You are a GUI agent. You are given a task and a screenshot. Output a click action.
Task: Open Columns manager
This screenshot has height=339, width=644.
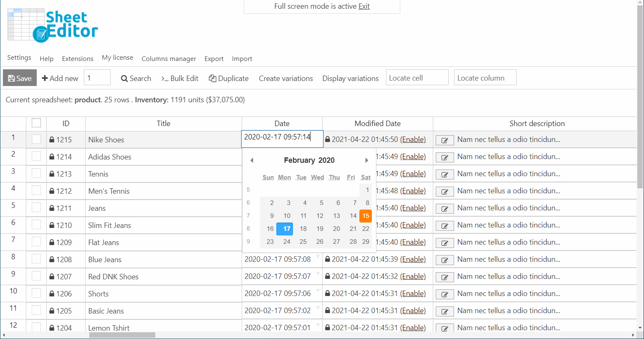click(169, 59)
